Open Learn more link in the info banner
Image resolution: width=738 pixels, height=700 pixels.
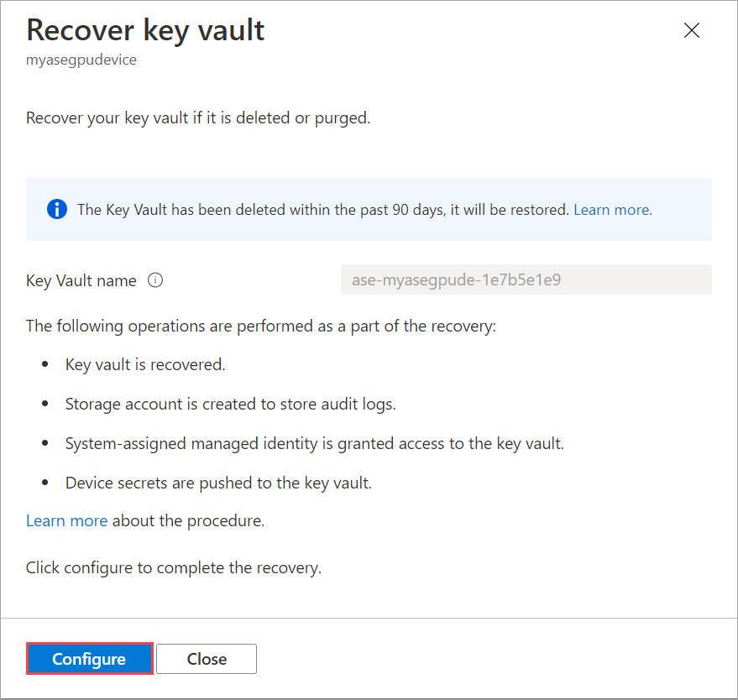tap(611, 210)
